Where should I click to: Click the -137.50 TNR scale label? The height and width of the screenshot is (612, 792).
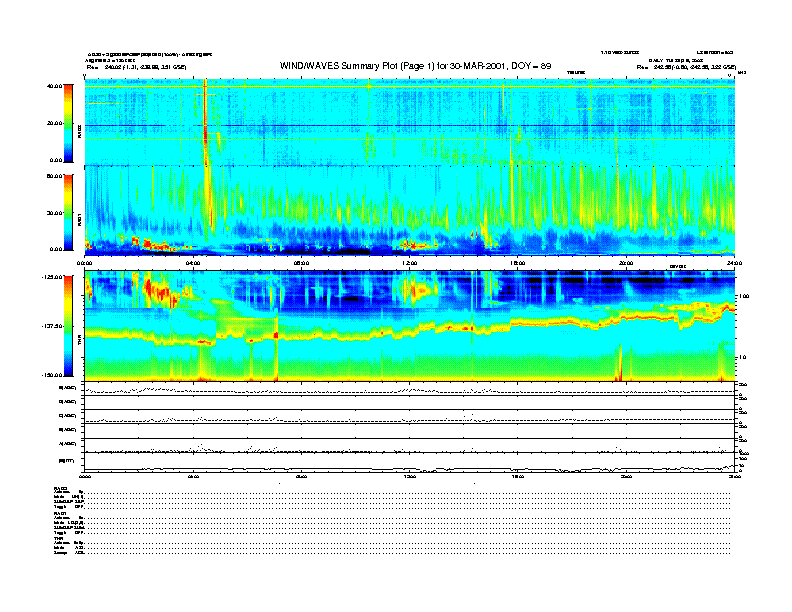[52, 326]
